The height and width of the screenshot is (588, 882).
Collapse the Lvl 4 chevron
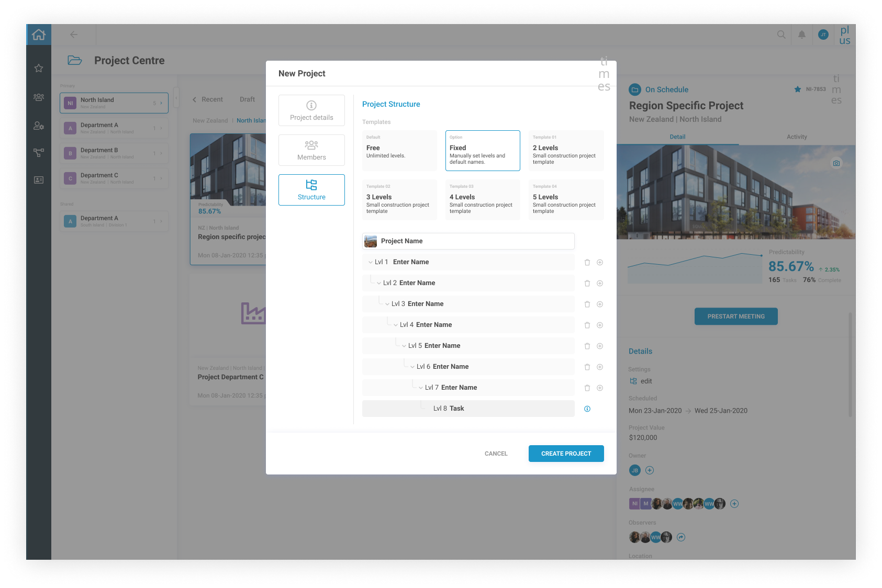coord(396,325)
